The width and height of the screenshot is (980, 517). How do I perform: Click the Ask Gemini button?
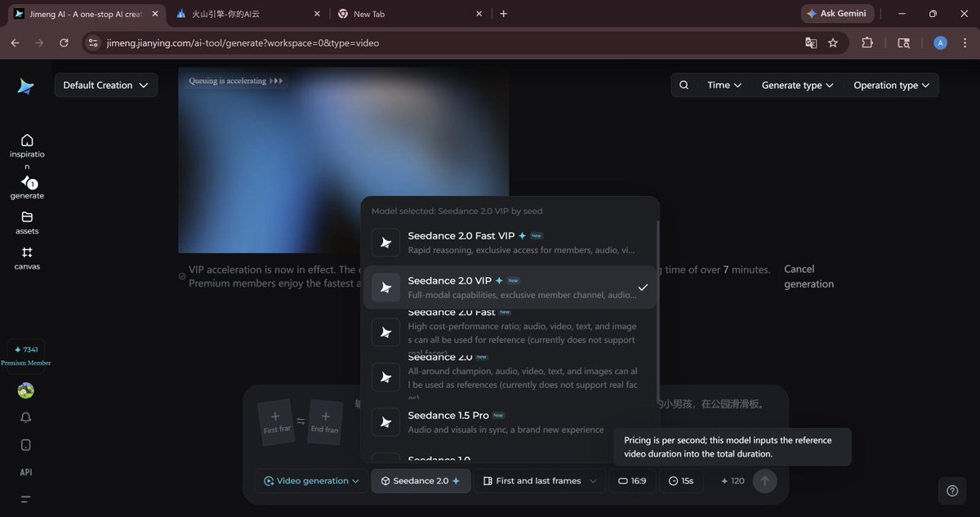(837, 14)
